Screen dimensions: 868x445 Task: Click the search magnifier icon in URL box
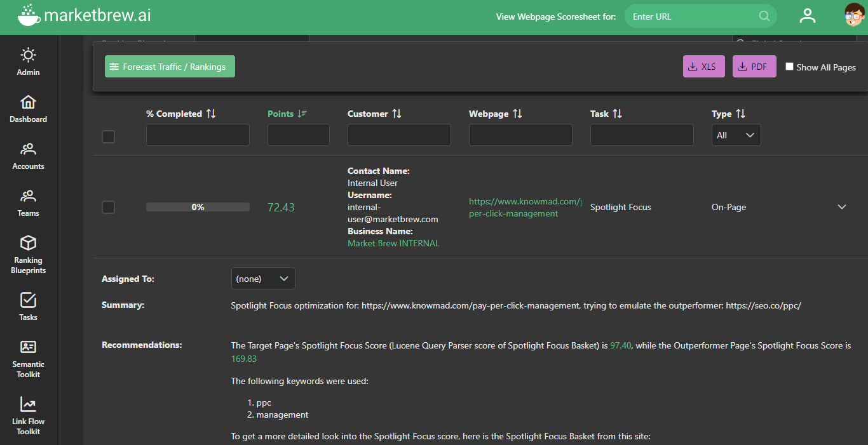click(764, 17)
